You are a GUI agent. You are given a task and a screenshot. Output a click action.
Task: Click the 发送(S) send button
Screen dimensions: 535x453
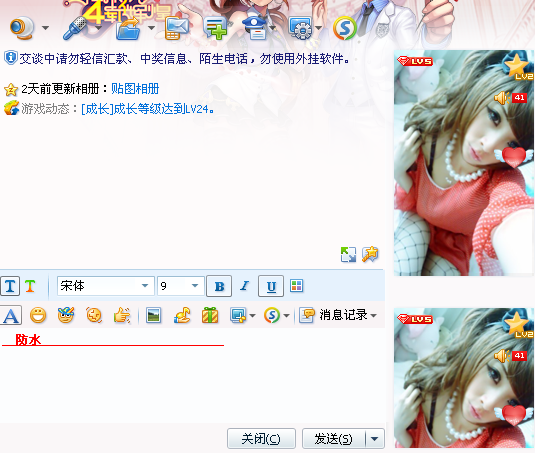pyautogui.click(x=333, y=439)
